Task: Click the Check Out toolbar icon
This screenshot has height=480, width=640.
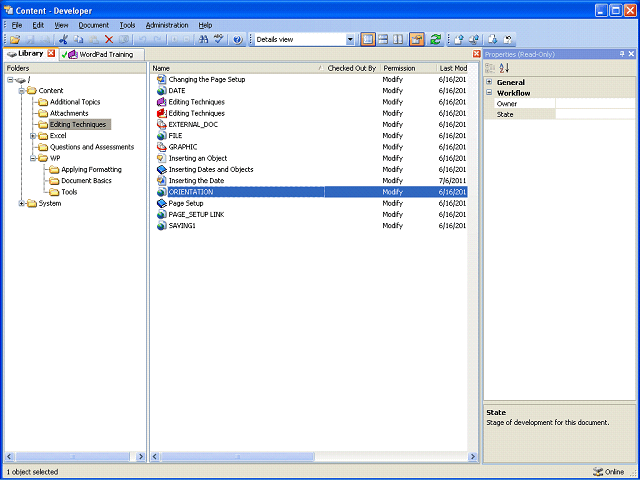Action: pyautogui.click(x=474, y=40)
